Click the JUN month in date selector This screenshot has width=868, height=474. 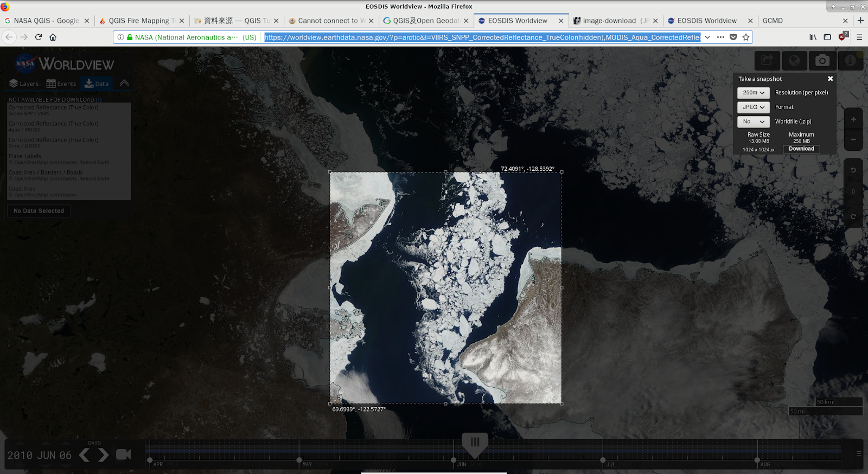click(47, 456)
